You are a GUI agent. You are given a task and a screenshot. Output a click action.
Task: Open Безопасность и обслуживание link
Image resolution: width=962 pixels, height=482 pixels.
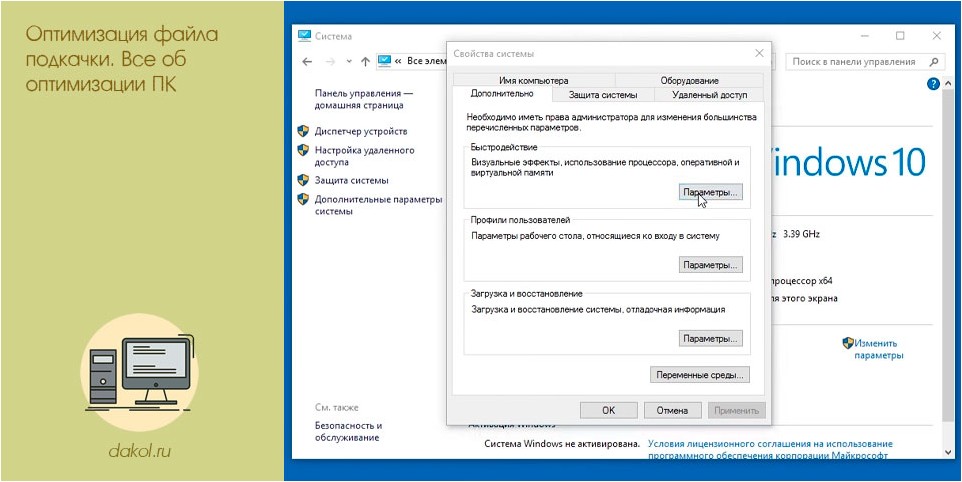point(348,432)
